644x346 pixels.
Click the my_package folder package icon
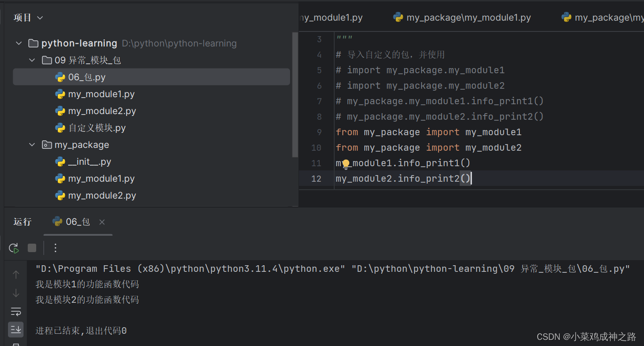coord(47,145)
